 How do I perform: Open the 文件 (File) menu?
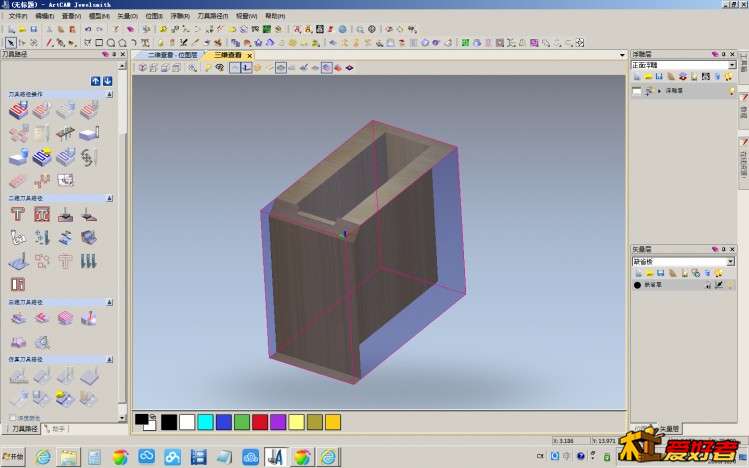17,17
